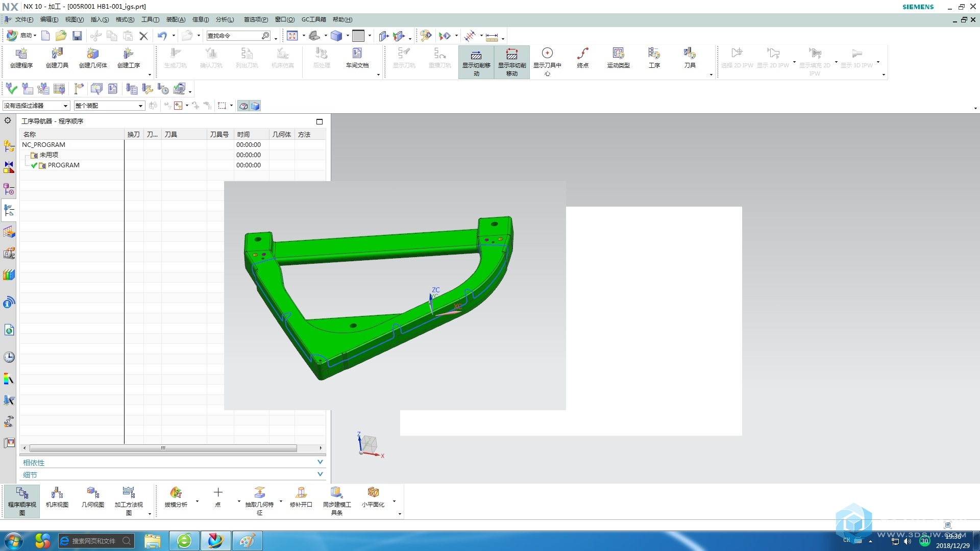Click the 创建工序 (Create Operation) icon
Viewport: 980px width, 551px height.
(129, 58)
